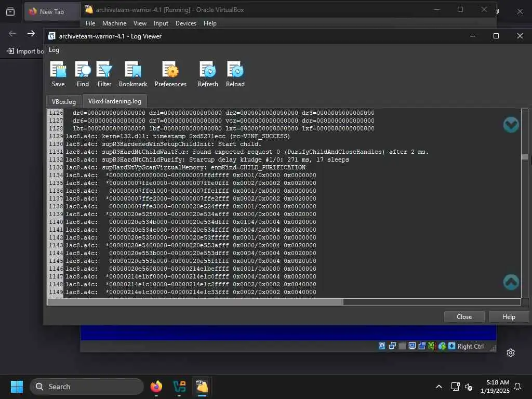The image size is (532, 399).
Task: Open the Filter tool in Log Viewer
Action: tap(104, 74)
